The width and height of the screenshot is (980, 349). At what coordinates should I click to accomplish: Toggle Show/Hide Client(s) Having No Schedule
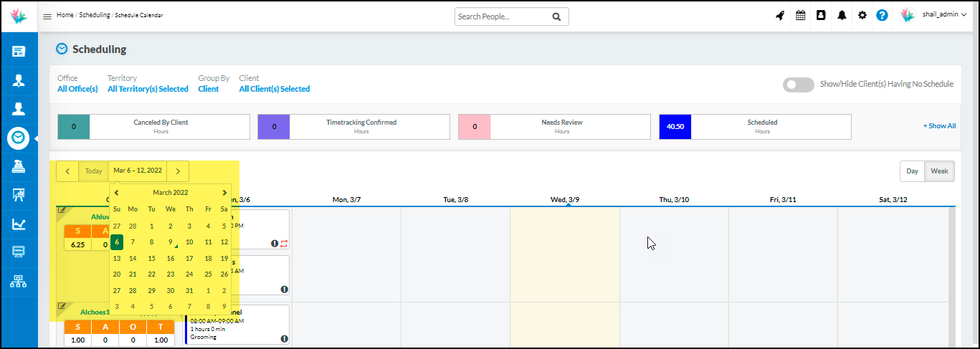pos(799,84)
